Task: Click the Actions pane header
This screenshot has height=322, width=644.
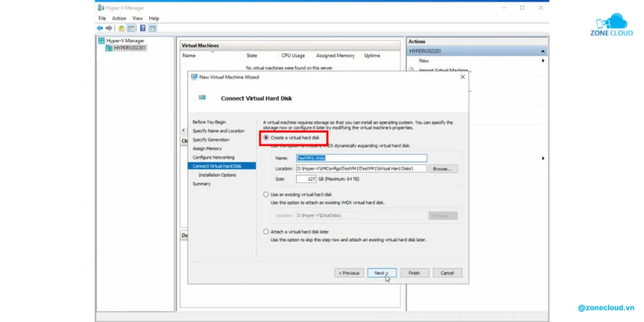Action: coord(477,42)
